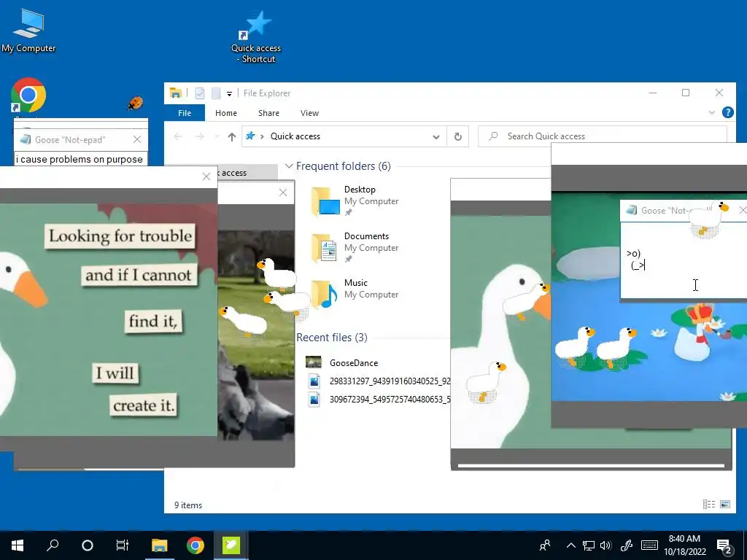Click Quick access in the address bar
This screenshot has height=560, width=747.
(295, 136)
